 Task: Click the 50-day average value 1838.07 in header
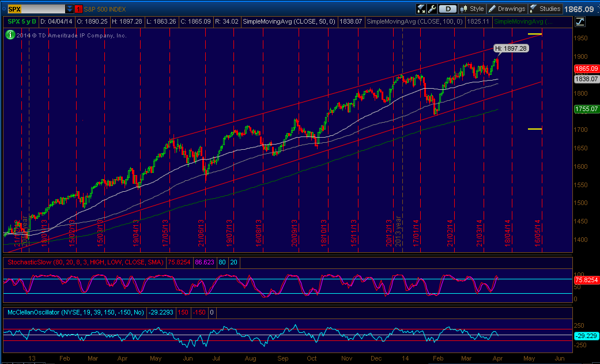tap(350, 22)
